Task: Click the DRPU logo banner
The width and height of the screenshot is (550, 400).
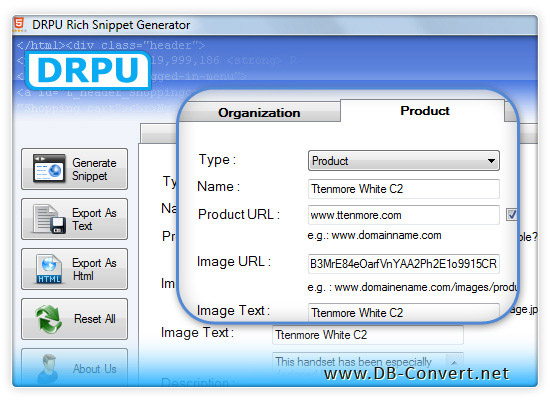Action: 88,70
